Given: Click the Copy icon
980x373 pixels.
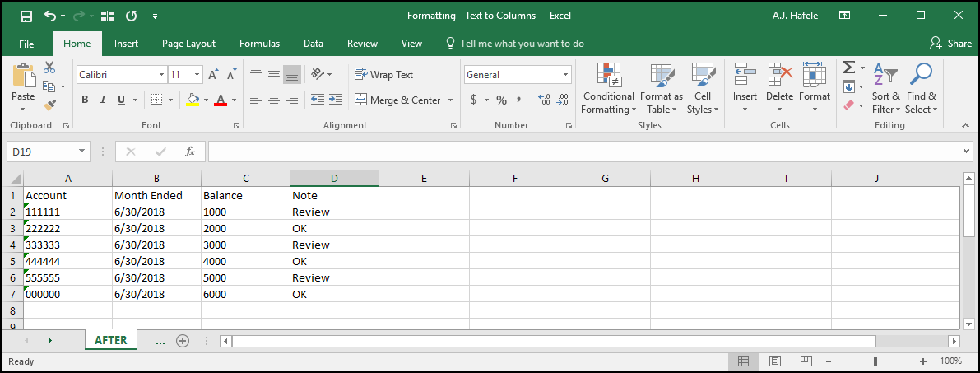Looking at the screenshot, I should (49, 86).
